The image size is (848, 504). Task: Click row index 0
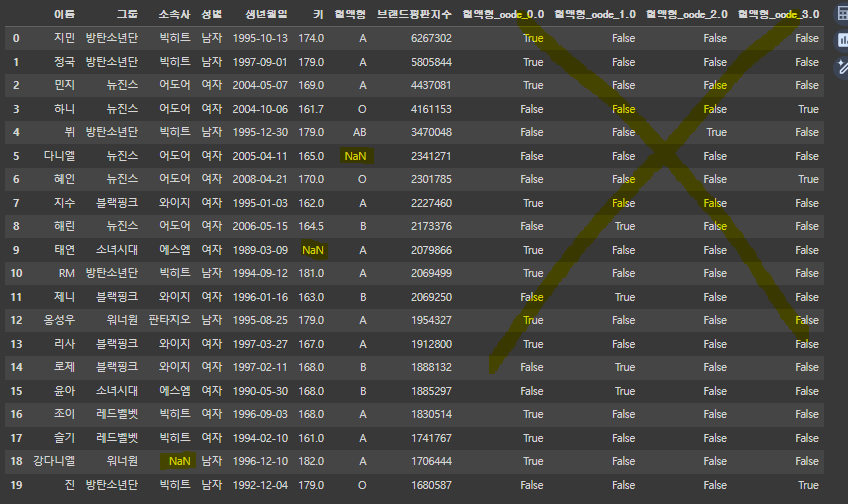pyautogui.click(x=16, y=38)
